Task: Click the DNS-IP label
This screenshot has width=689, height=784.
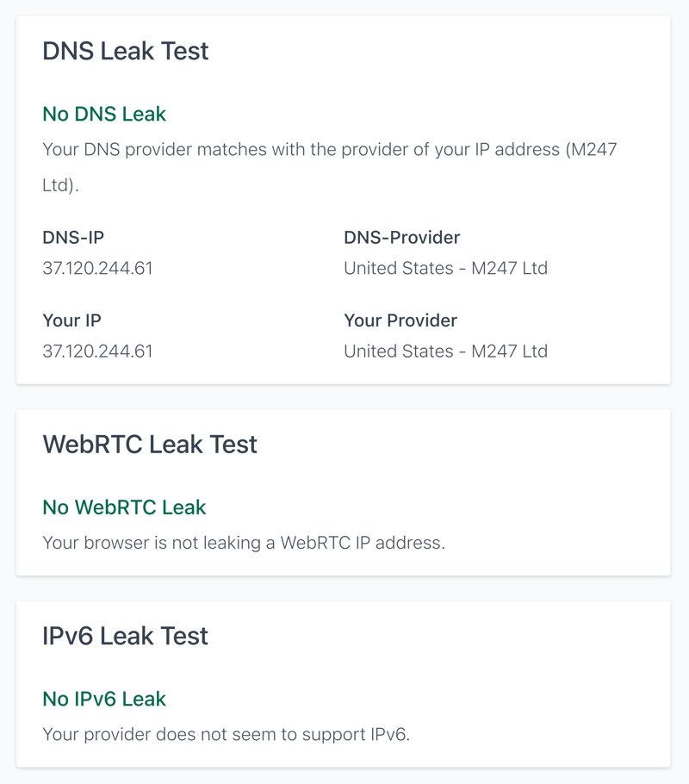Action: click(x=73, y=237)
